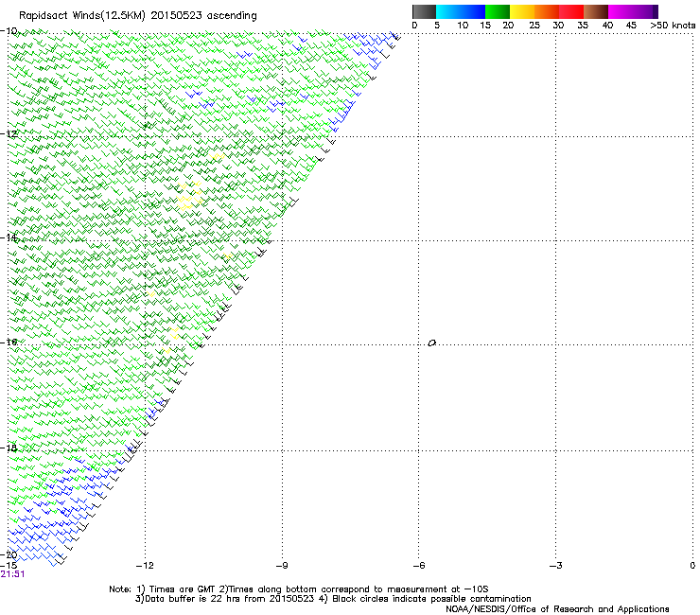Image resolution: width=700 pixels, height=615 pixels.
Task: Click the small island outline near -16 latitude
Action: [431, 343]
